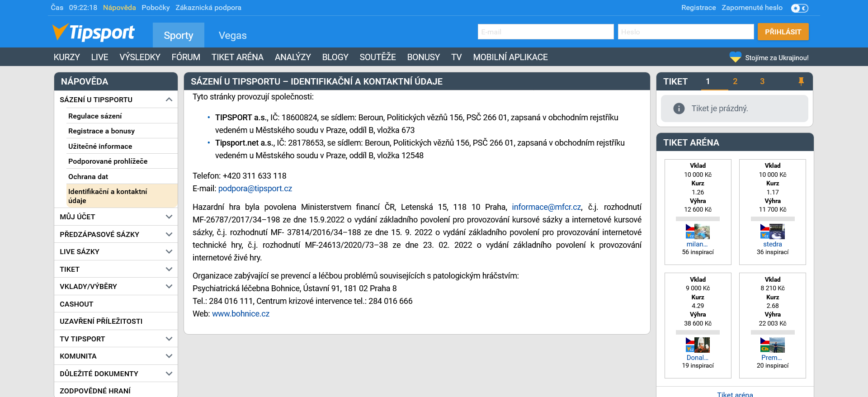Open the TV menu item

click(x=457, y=57)
